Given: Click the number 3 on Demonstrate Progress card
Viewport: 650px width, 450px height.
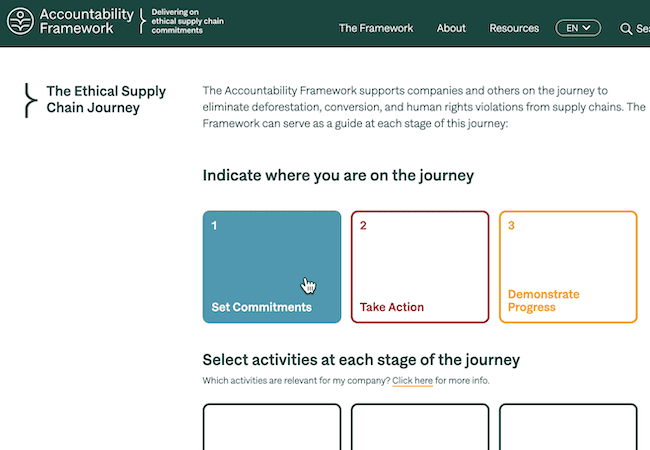Looking at the screenshot, I should 511,225.
